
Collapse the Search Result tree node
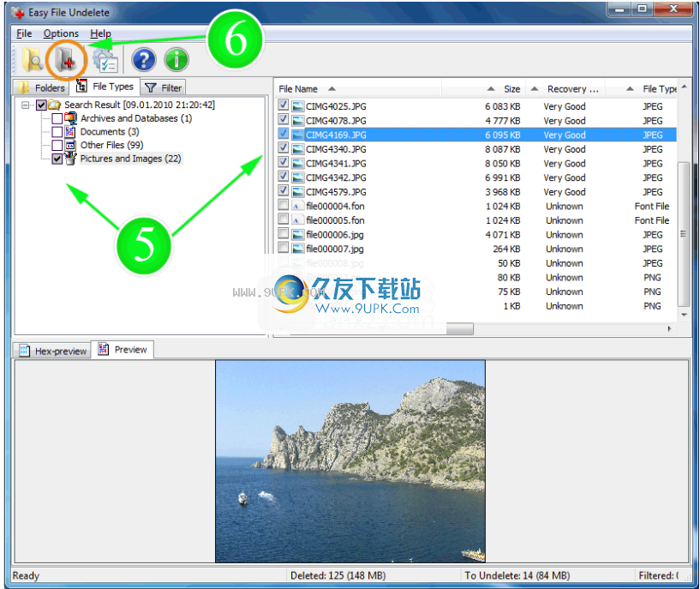pos(26,105)
